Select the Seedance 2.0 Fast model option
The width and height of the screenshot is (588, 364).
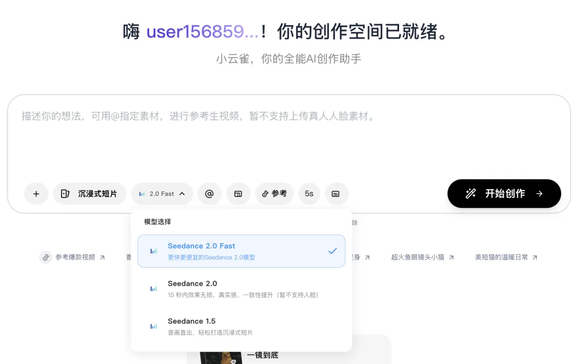point(241,251)
